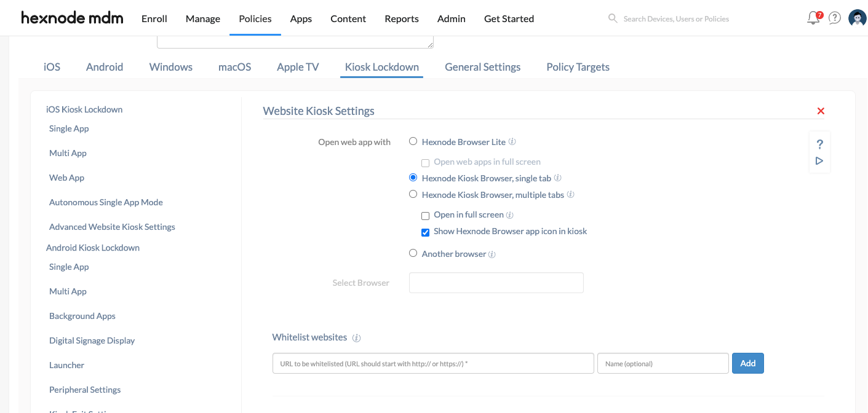Open the Enroll menu
868x413 pixels.
pyautogui.click(x=154, y=18)
